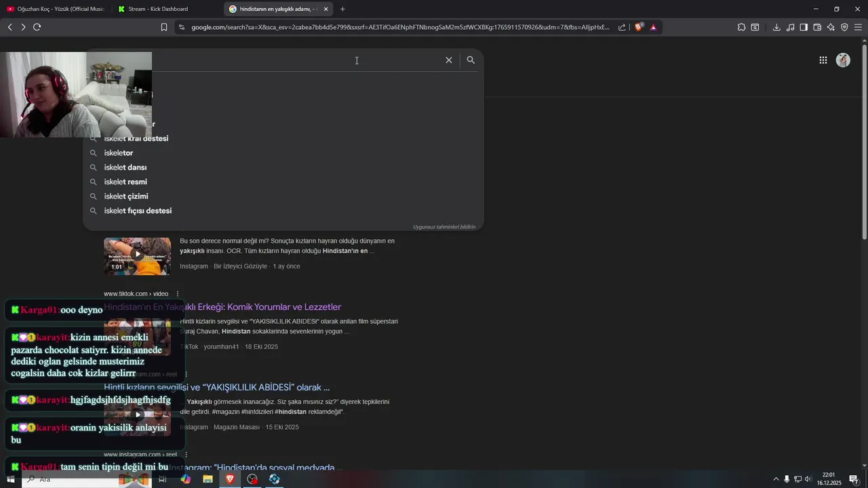868x488 pixels.
Task: Switch to the Oğuzhan Koç - Yüzük tab
Action: pos(56,9)
